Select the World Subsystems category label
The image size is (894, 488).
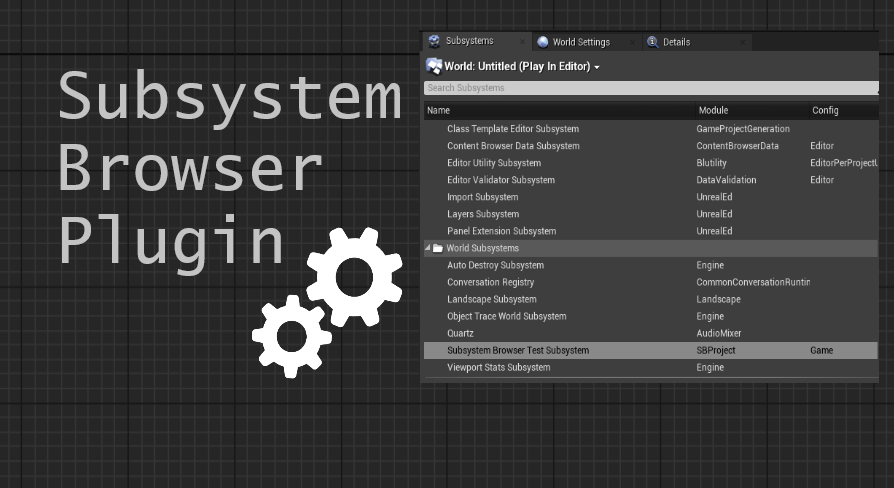click(482, 248)
